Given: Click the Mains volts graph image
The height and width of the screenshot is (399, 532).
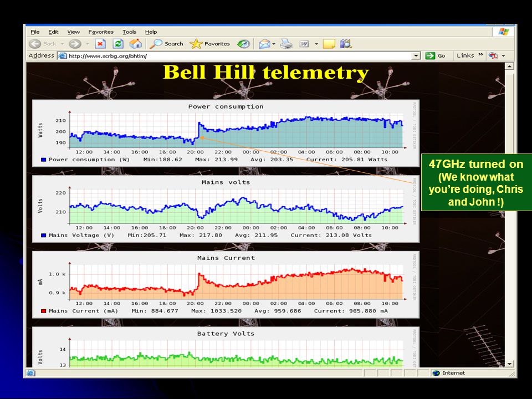Looking at the screenshot, I should [226, 209].
